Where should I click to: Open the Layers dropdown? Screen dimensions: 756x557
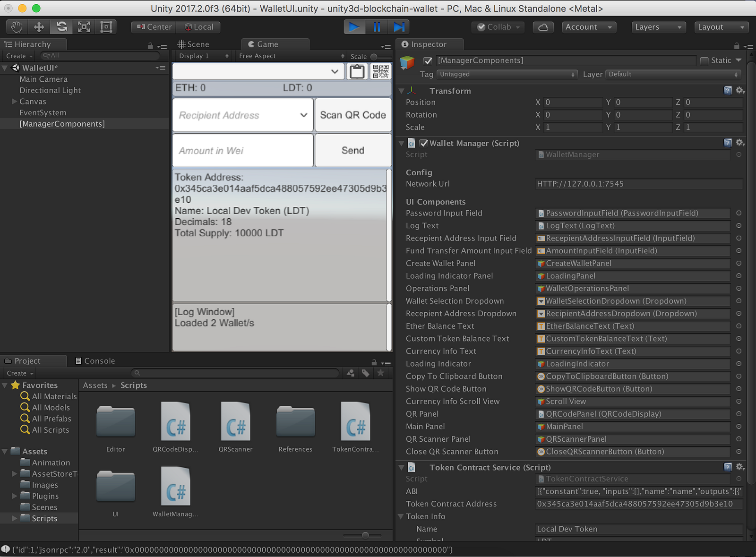pos(659,27)
